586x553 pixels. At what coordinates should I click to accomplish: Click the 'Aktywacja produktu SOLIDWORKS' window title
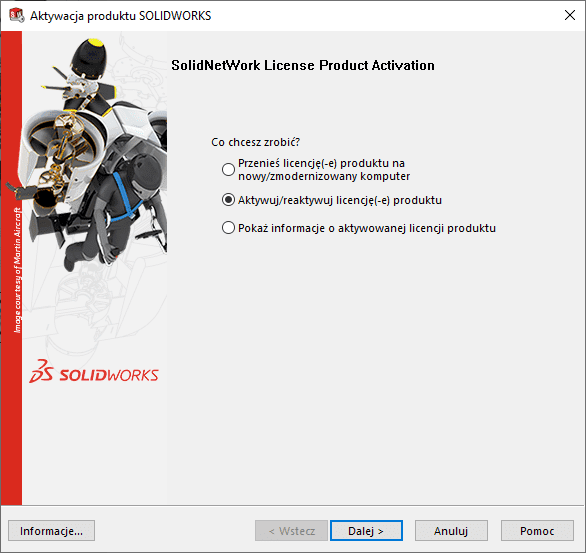(x=121, y=16)
